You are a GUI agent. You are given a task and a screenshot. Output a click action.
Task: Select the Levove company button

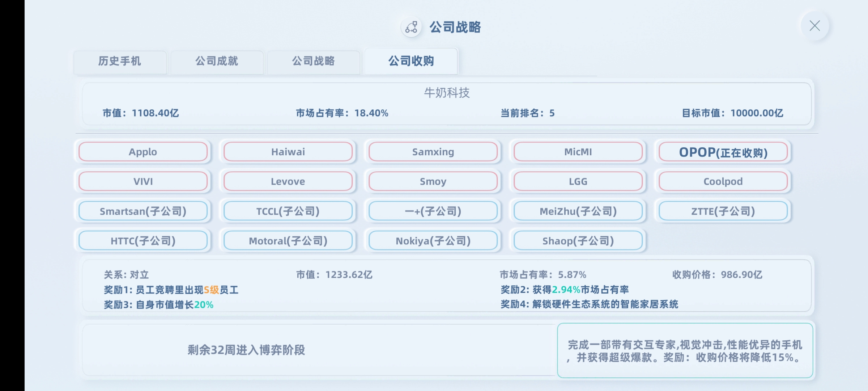coord(288,181)
